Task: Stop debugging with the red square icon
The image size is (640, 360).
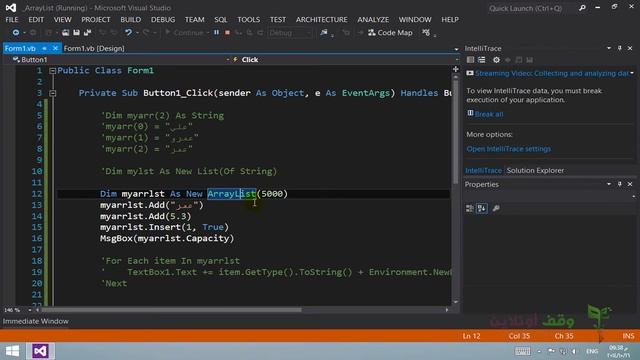Action: tap(227, 32)
